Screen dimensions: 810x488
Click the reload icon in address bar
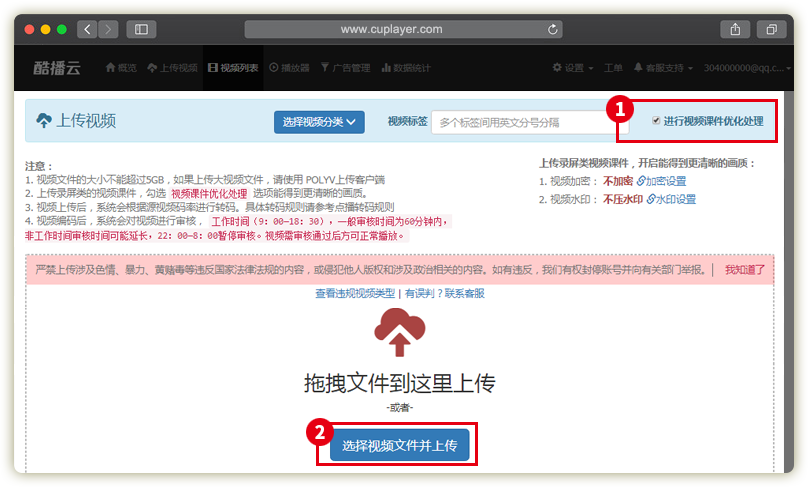click(x=552, y=30)
